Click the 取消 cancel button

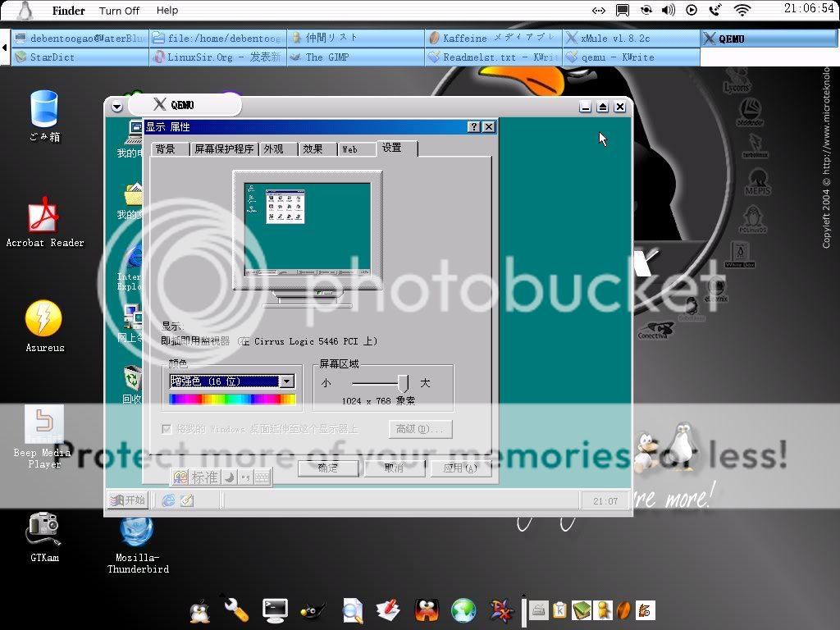pos(394,468)
